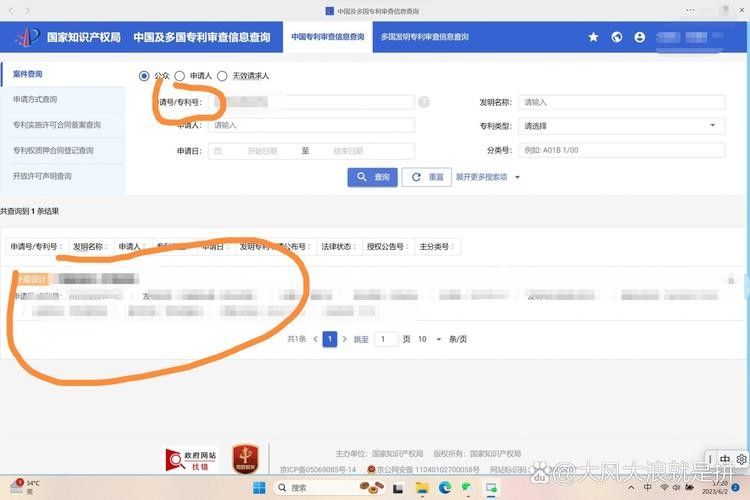Click the favorites star icon in the header
750x500 pixels.
pos(593,37)
